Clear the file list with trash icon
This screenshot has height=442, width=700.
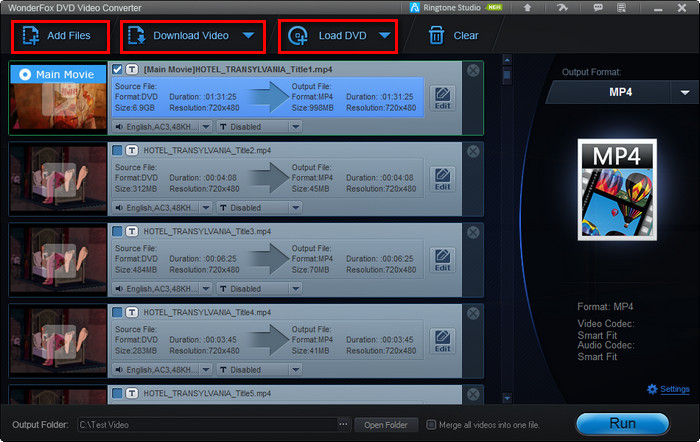(x=453, y=36)
